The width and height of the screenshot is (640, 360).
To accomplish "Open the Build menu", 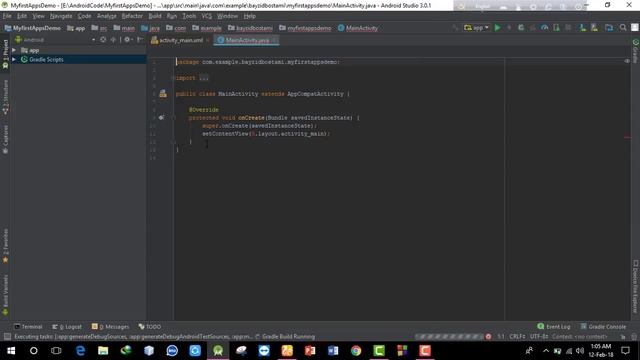I will [x=155, y=16].
